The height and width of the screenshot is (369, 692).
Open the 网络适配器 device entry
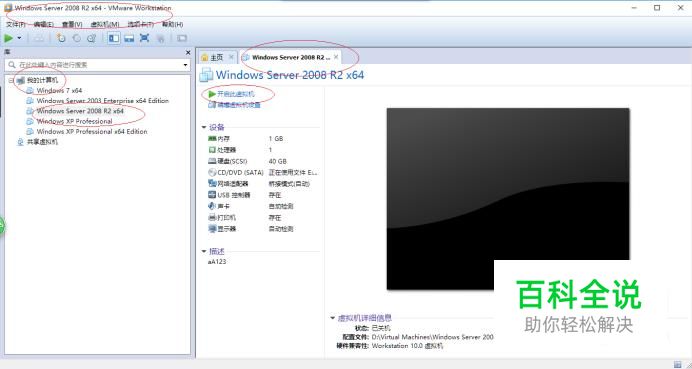tap(233, 184)
